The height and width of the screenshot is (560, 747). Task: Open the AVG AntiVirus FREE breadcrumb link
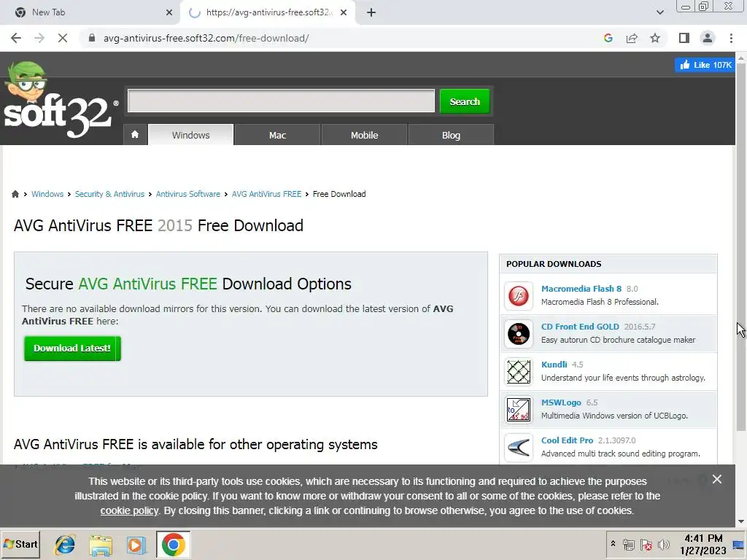[x=266, y=194]
